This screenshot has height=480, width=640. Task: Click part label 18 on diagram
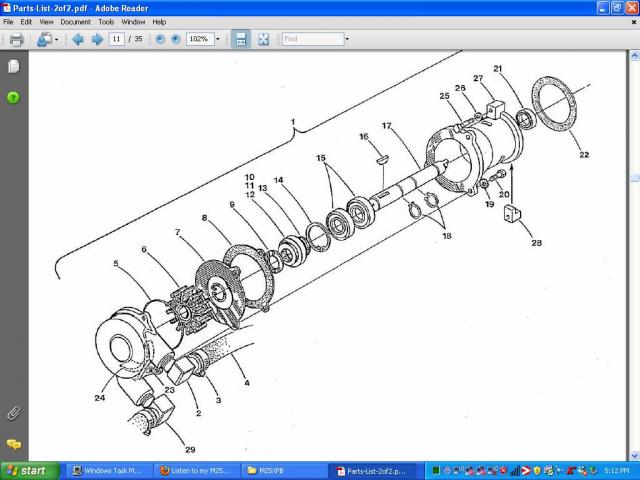[x=447, y=236]
